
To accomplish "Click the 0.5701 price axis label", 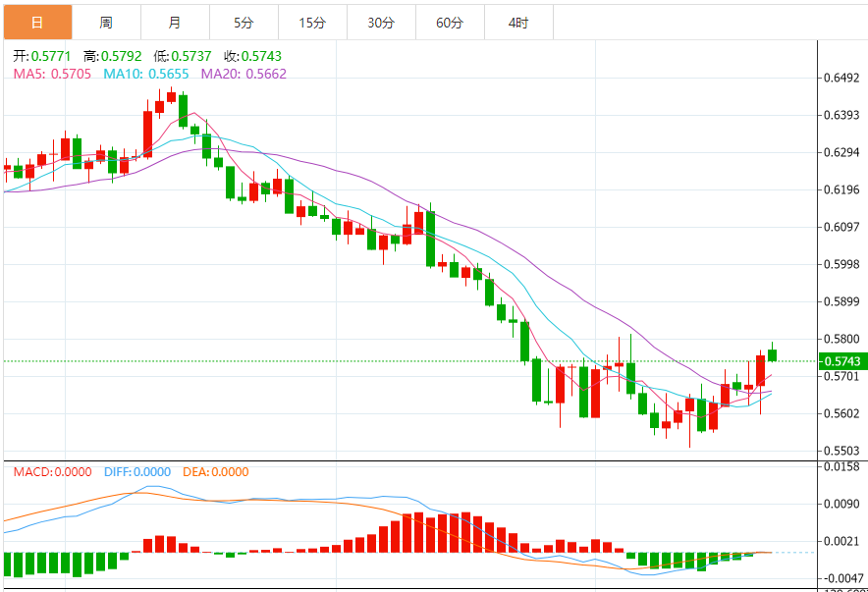I will 841,376.
